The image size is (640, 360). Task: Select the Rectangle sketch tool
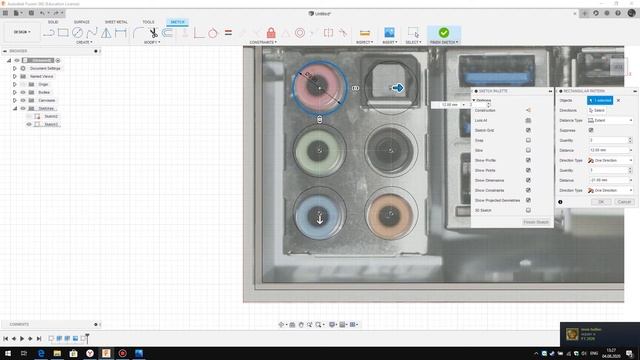[x=63, y=33]
